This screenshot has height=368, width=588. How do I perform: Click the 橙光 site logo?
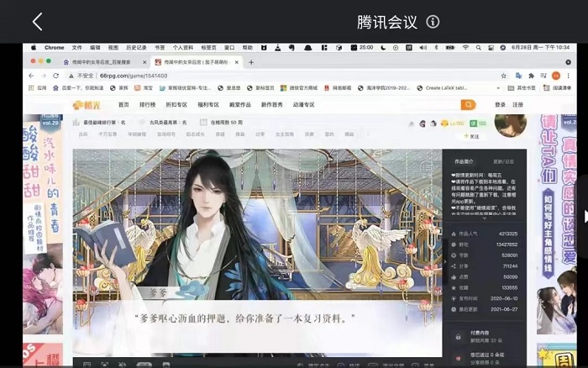pyautogui.click(x=87, y=105)
